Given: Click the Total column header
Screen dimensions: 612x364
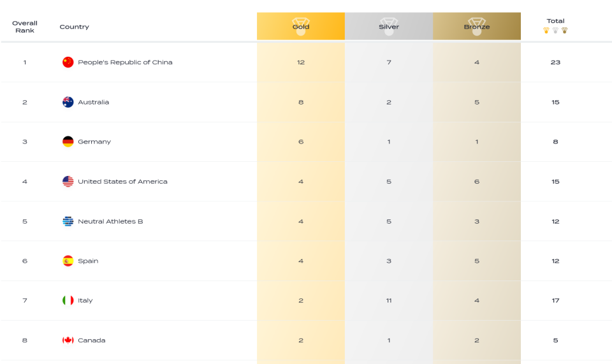Looking at the screenshot, I should (x=555, y=21).
